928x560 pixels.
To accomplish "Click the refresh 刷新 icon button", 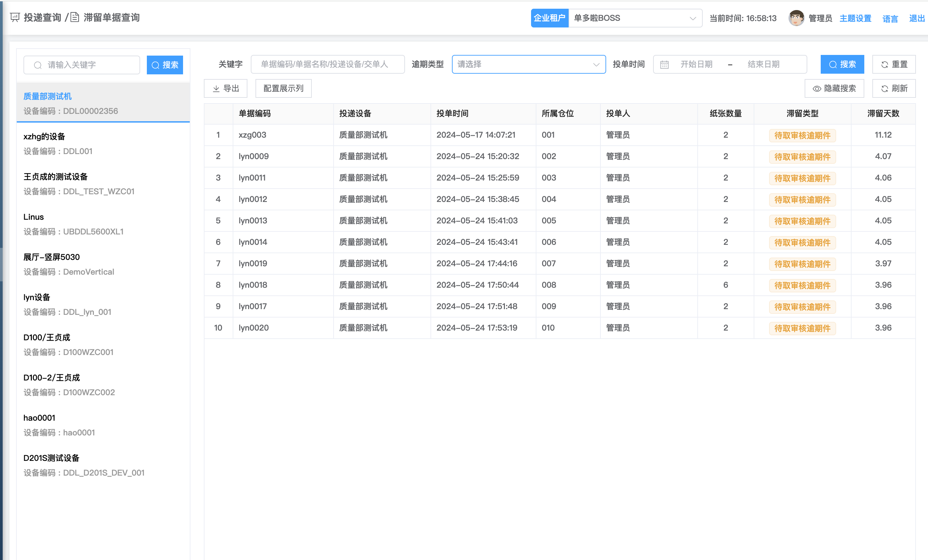I will pos(894,88).
